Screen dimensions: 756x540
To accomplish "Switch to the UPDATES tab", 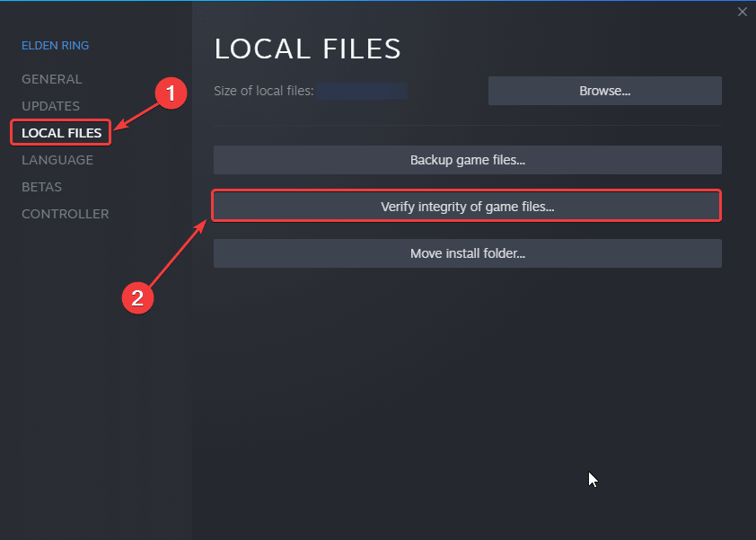I will [x=50, y=106].
